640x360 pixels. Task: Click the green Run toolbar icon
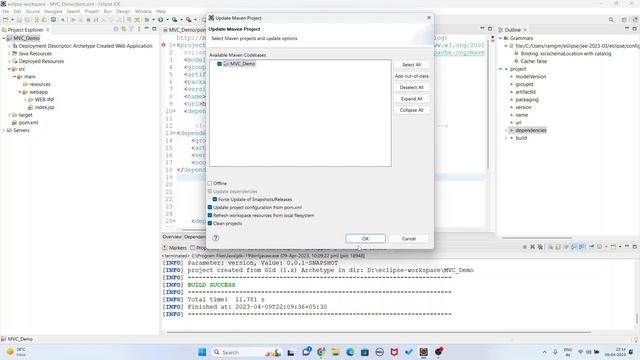[x=161, y=20]
